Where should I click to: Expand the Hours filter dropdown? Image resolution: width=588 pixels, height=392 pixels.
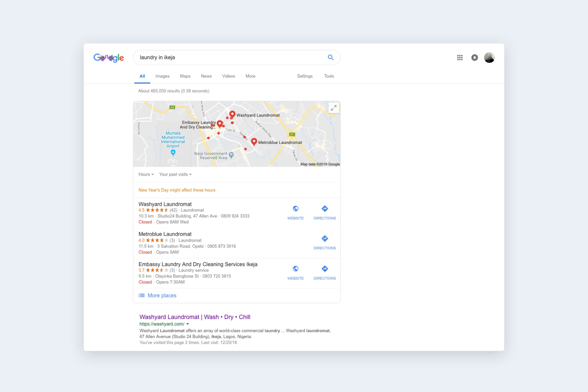pos(146,175)
